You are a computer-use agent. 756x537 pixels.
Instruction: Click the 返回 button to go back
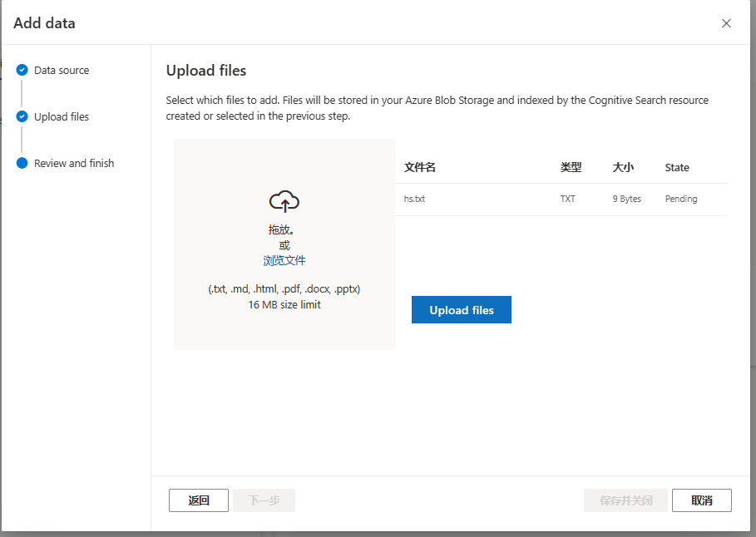[x=198, y=500]
